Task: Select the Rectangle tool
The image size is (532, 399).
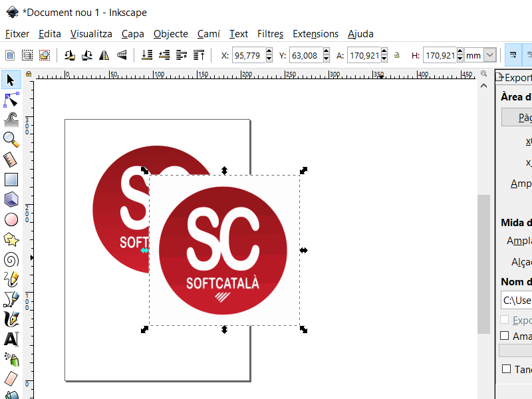Action: click(11, 180)
